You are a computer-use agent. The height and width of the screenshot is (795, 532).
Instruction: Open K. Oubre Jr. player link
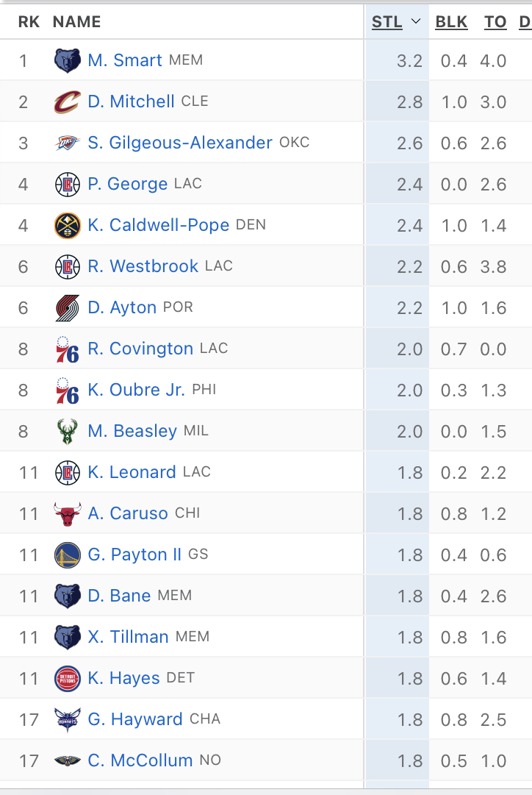click(136, 390)
